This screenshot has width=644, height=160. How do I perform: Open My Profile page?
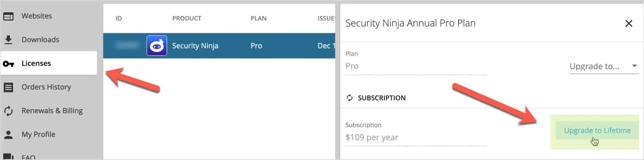point(38,134)
